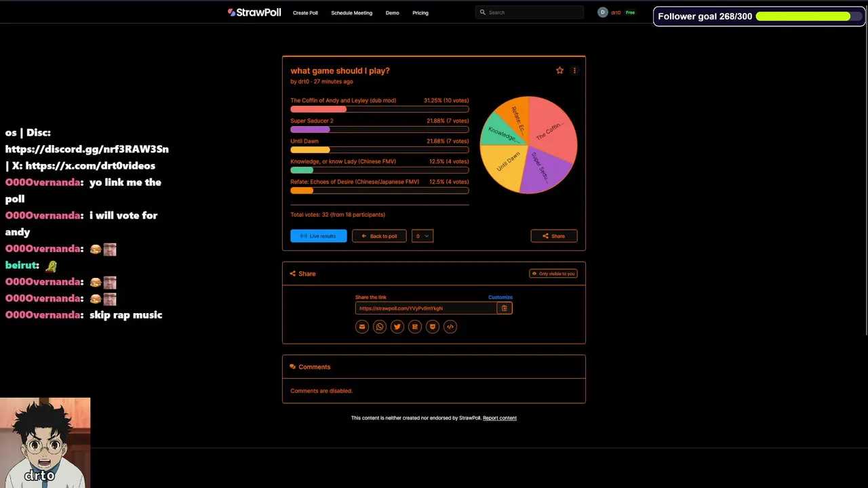Image resolution: width=868 pixels, height=488 pixels.
Task: Click the beirut username in chat
Action: pos(20,266)
